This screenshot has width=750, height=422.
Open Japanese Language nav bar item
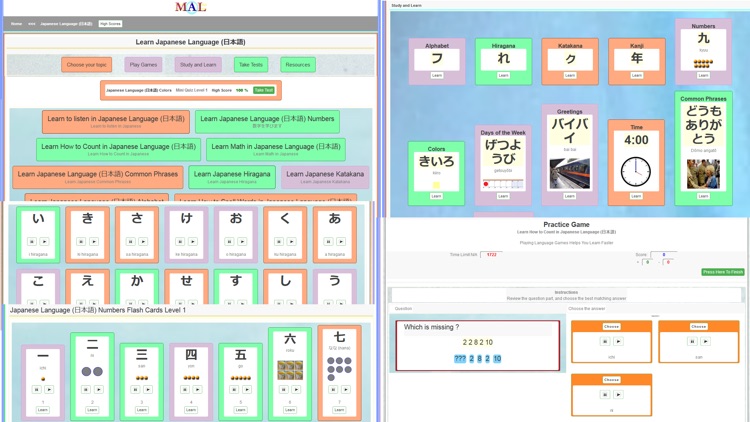coord(66,23)
